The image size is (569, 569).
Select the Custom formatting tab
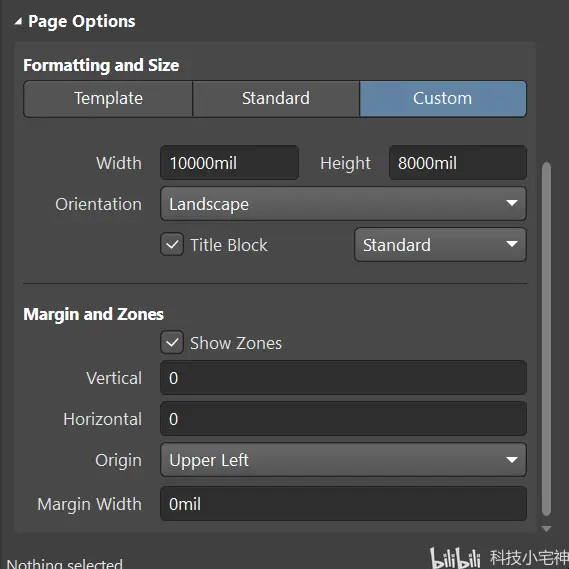tap(443, 99)
